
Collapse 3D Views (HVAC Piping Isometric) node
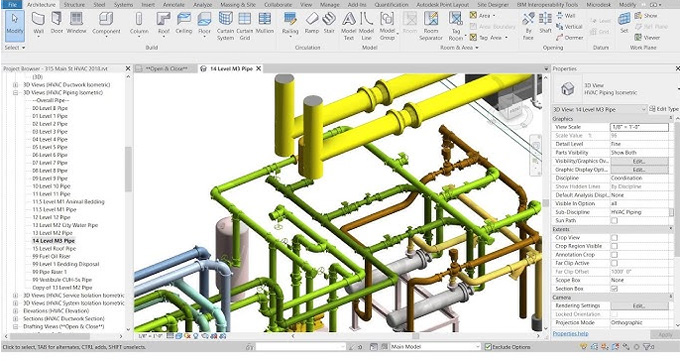click(x=15, y=92)
